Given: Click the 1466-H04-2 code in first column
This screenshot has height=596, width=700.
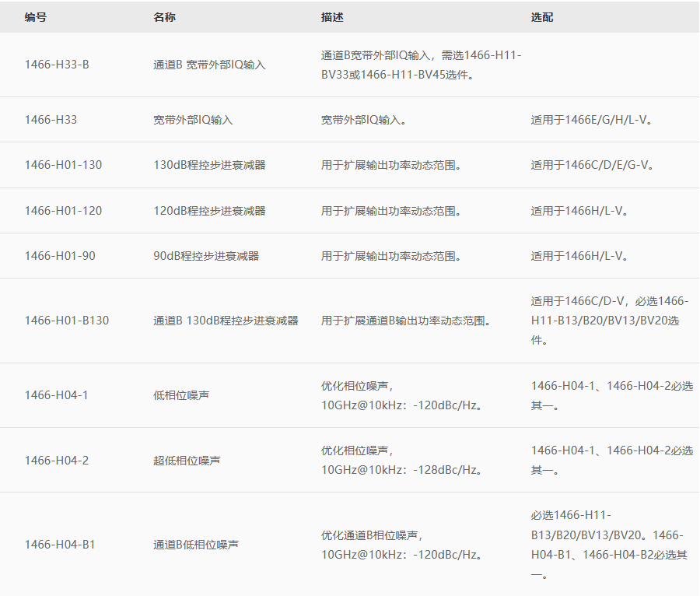Looking at the screenshot, I should (56, 461).
